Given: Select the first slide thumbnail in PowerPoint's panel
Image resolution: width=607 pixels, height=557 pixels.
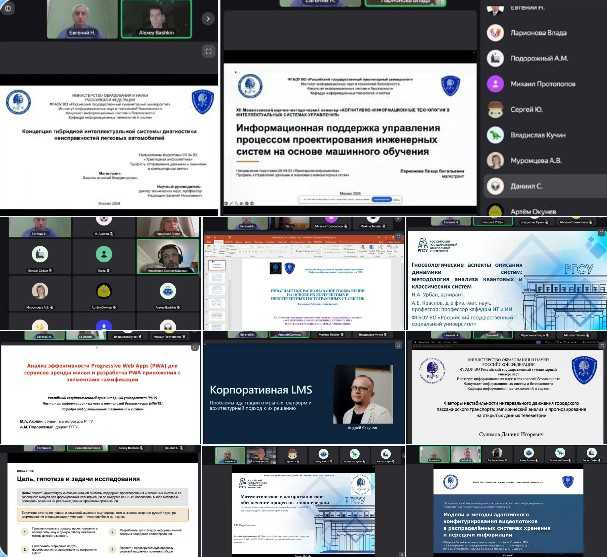Looking at the screenshot, I should (x=217, y=265).
